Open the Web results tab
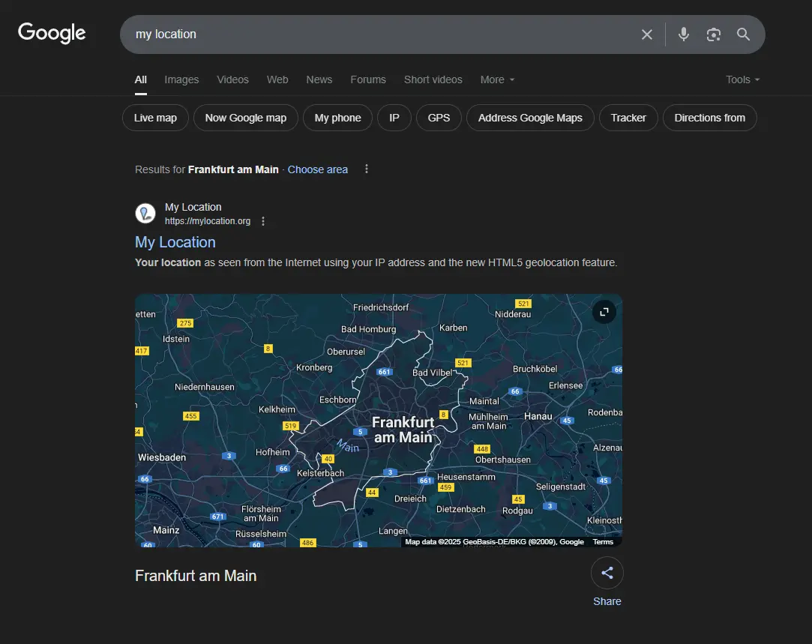Viewport: 812px width, 644px height. [x=277, y=79]
